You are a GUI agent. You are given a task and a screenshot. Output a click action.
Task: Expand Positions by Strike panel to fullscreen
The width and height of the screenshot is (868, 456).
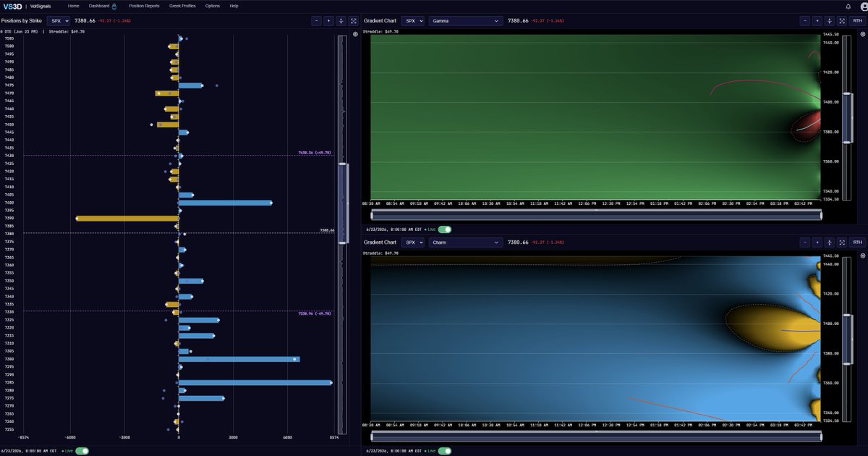point(353,21)
